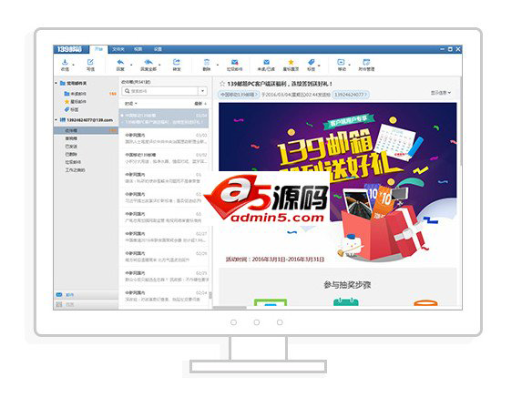532x397 pixels.
Task: Switch to the View ribbon tab
Action: (x=138, y=49)
